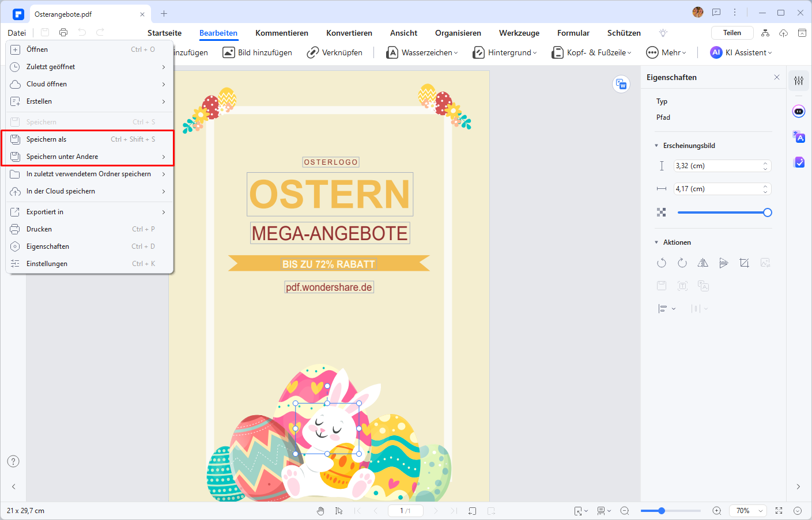Switch to the Konvertieren tab

(x=349, y=33)
